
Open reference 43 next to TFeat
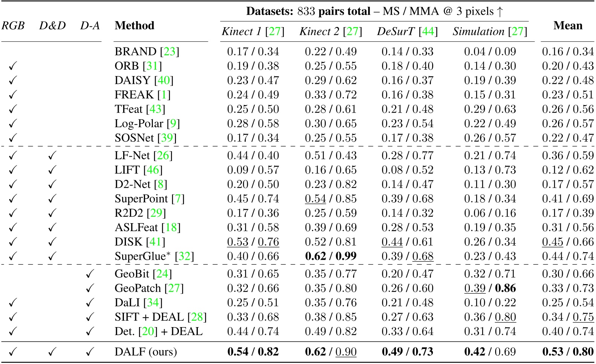tap(156, 109)
